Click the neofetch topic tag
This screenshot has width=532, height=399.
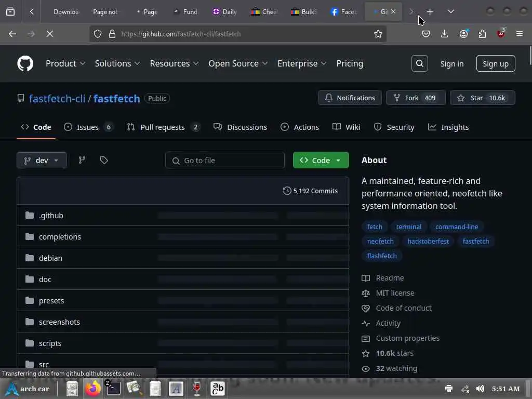click(x=380, y=241)
